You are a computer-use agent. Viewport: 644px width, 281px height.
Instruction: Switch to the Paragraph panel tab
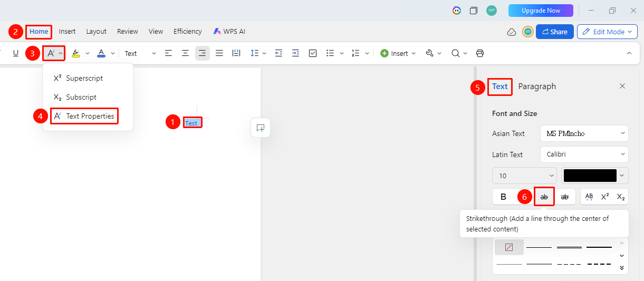537,86
